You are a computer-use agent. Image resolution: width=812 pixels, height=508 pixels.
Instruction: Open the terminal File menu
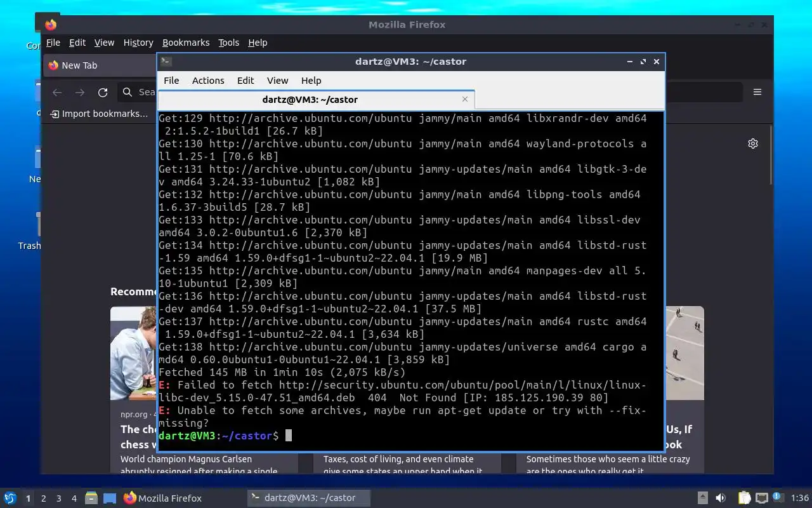(171, 81)
